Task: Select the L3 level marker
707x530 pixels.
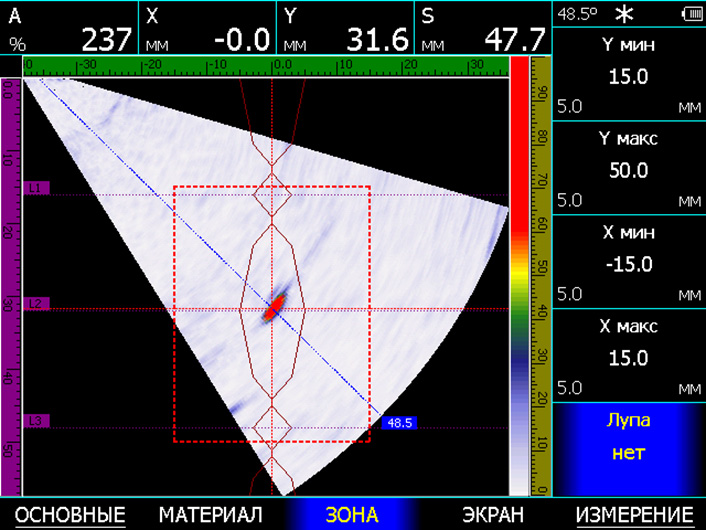Action: [35, 421]
